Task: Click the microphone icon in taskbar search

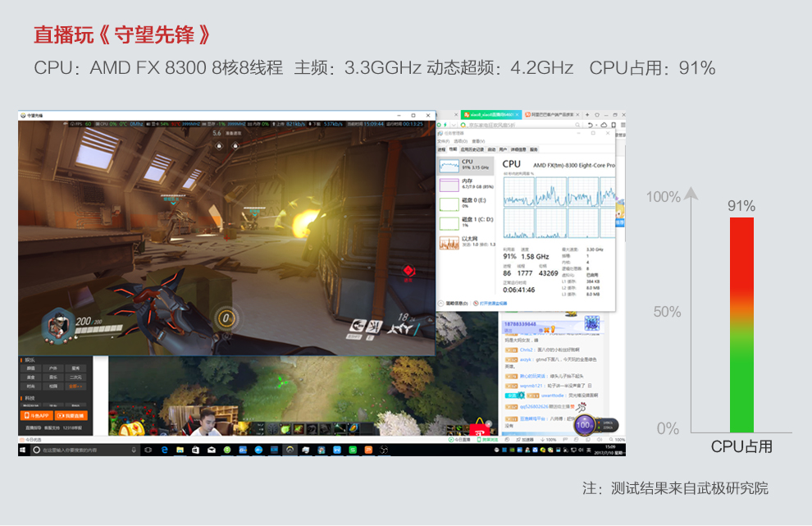Action: click(x=134, y=450)
